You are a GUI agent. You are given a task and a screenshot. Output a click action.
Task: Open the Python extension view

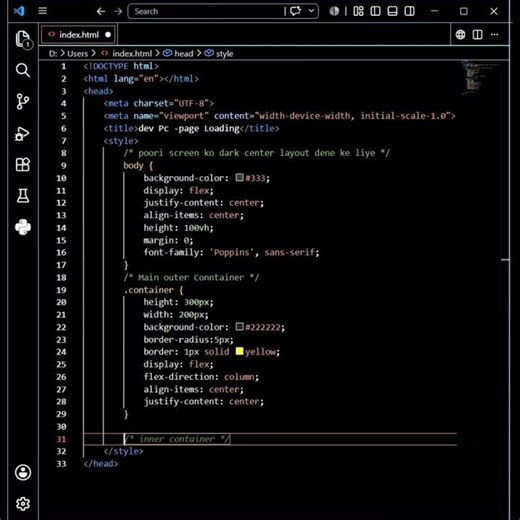click(23, 227)
